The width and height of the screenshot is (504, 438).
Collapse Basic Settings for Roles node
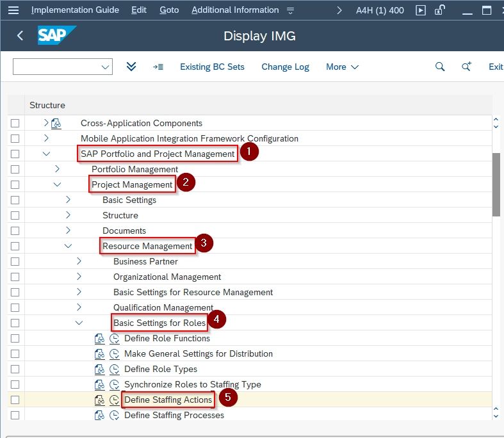[x=79, y=323]
